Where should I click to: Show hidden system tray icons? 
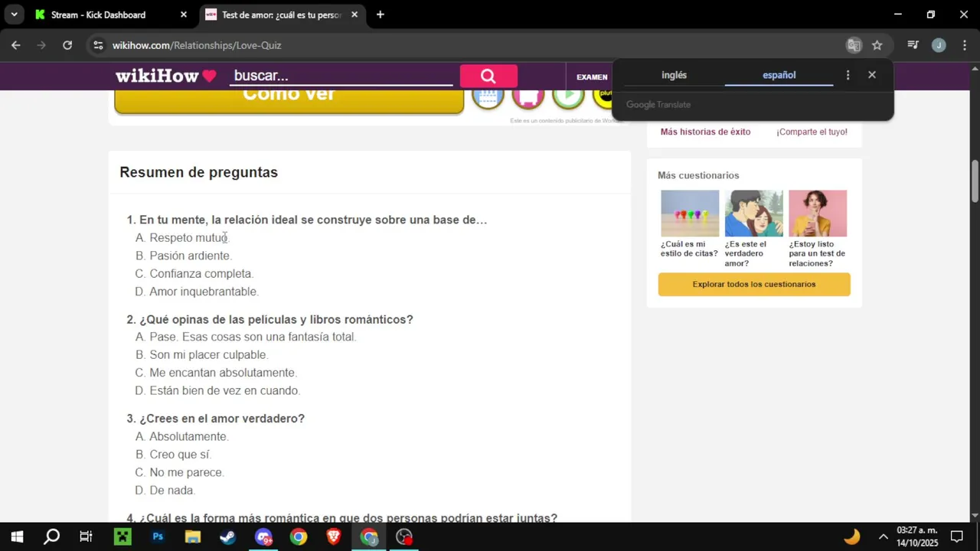[x=883, y=536]
